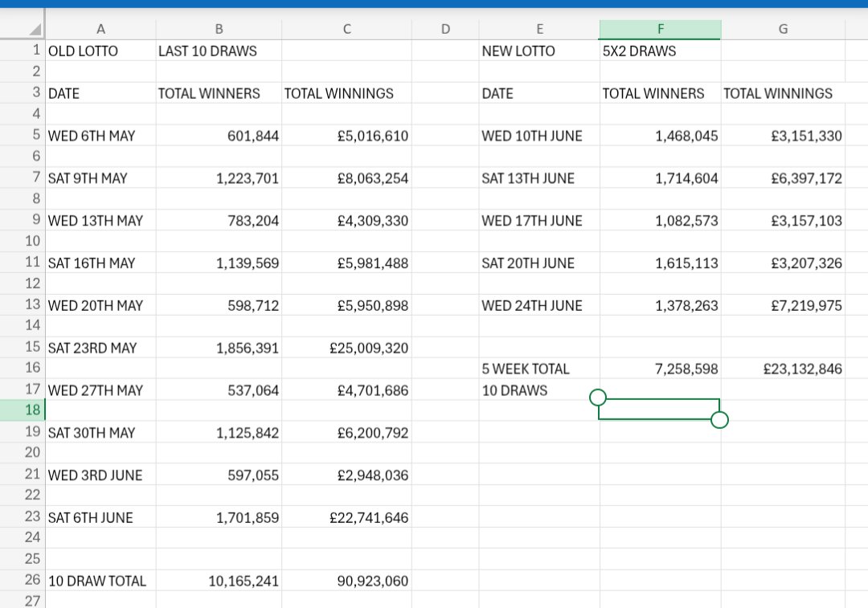
Task: Click 'TOTAL WINNINGS' header in column G
Action: pos(784,93)
